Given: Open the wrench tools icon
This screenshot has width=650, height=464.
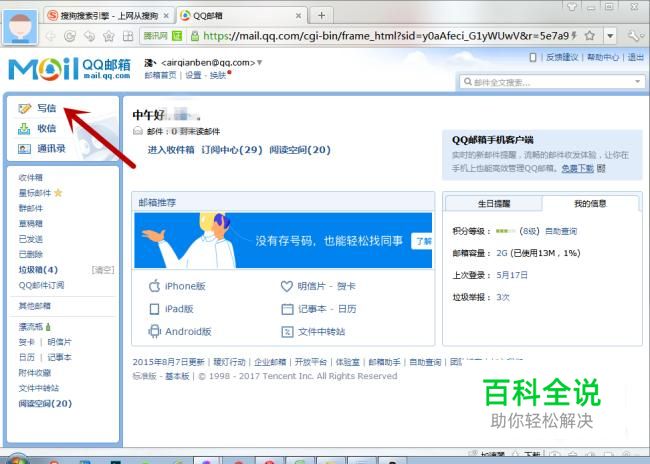Looking at the screenshot, I should tap(634, 36).
